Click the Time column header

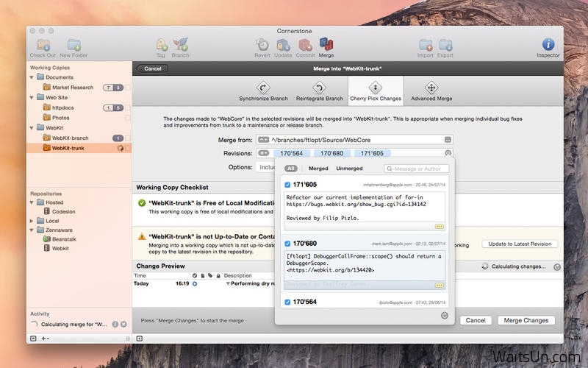tap(140, 275)
